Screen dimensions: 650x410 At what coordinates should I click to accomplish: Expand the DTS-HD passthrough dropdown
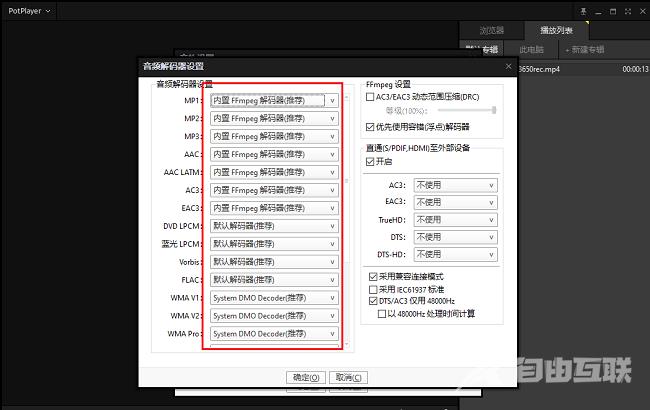[456, 255]
